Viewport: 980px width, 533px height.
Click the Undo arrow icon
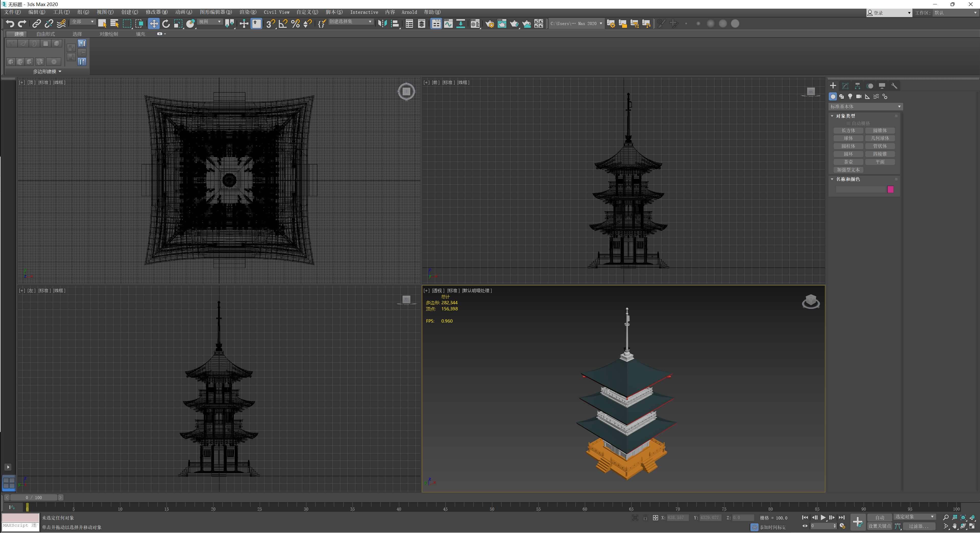tap(10, 23)
